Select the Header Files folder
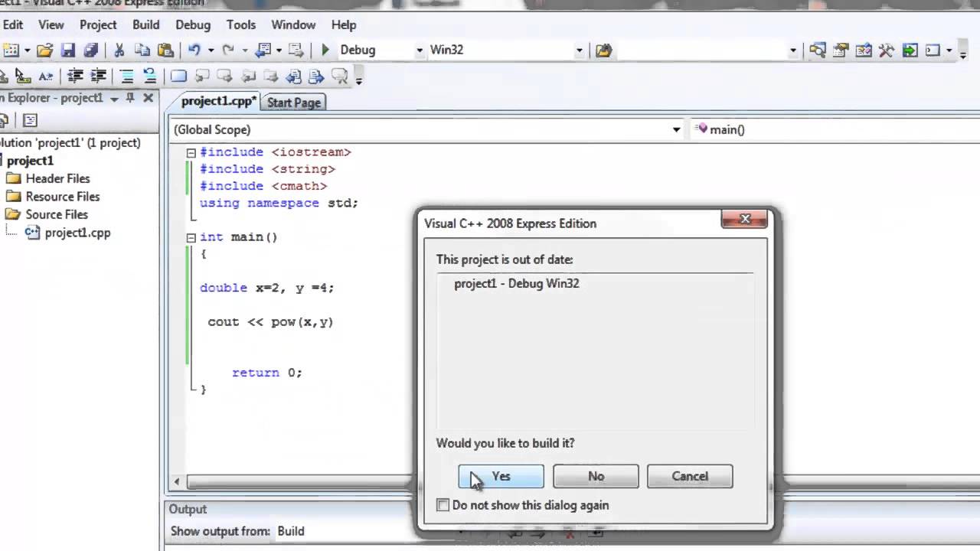The height and width of the screenshot is (551, 980). [x=57, y=178]
